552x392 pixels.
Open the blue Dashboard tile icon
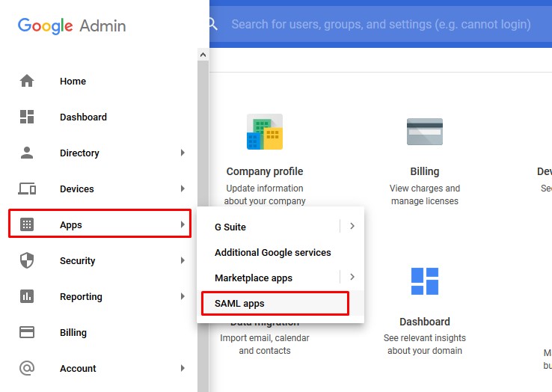[x=425, y=281]
